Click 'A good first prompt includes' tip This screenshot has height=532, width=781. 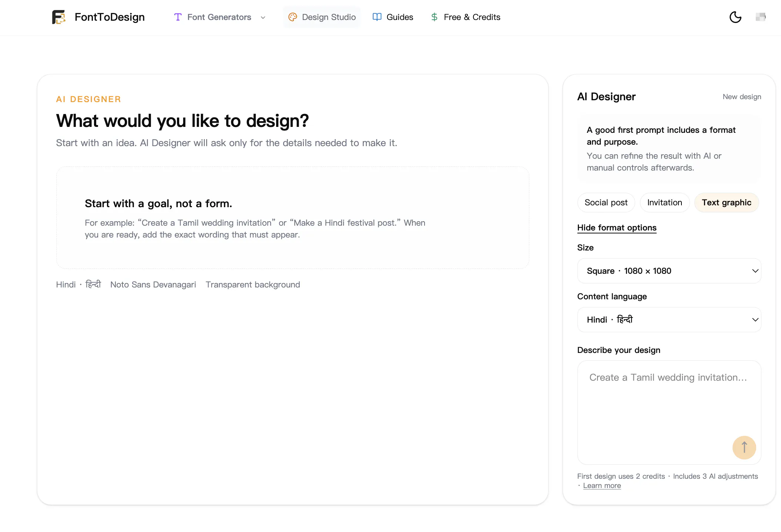[x=661, y=136]
